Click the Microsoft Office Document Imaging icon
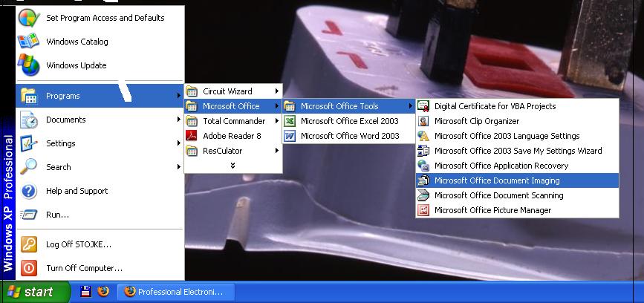 click(423, 180)
